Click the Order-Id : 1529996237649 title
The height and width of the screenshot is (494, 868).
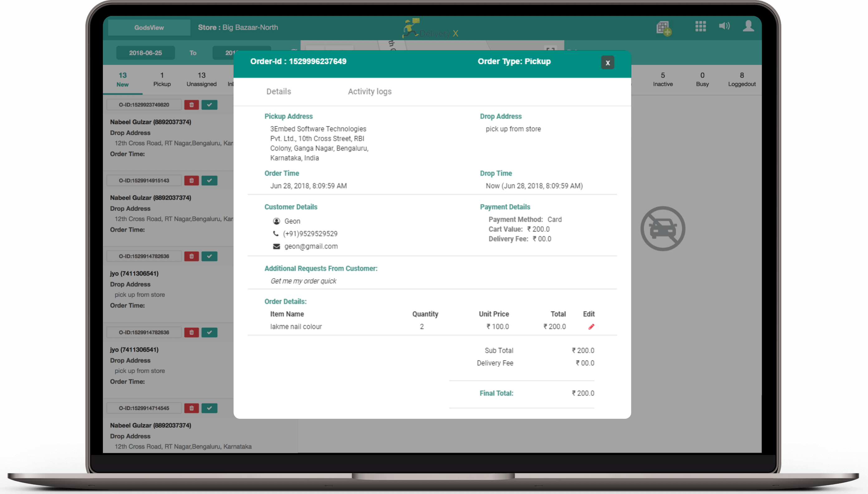(298, 61)
